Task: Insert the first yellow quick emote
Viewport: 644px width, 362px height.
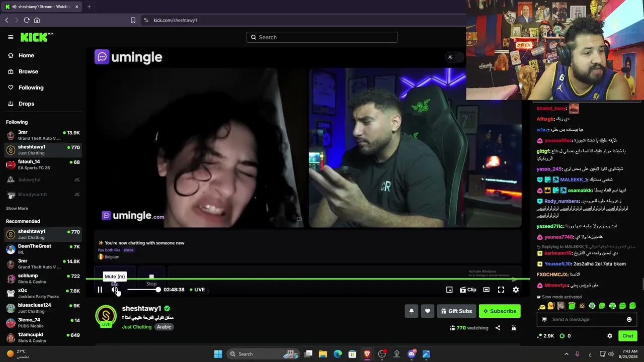Action: pyautogui.click(x=541, y=306)
